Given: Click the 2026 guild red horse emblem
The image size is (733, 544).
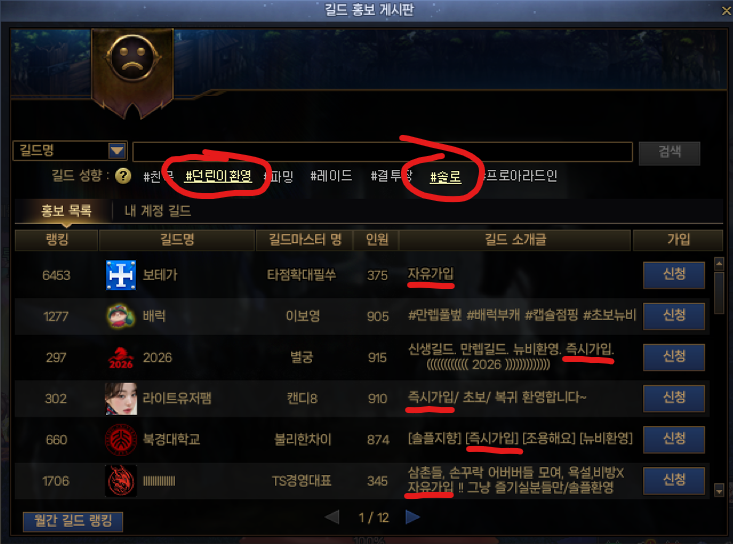Looking at the screenshot, I should [x=121, y=358].
